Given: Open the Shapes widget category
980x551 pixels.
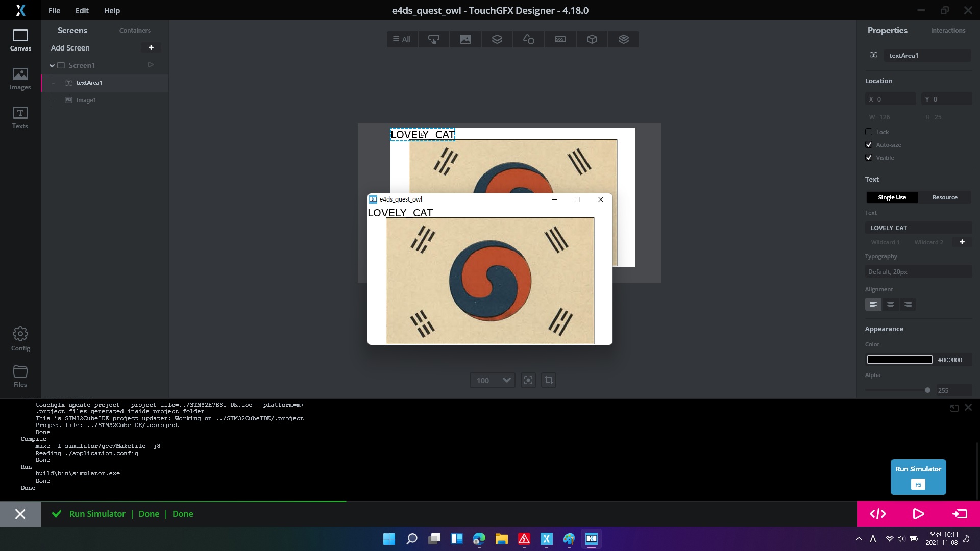Looking at the screenshot, I should [529, 39].
